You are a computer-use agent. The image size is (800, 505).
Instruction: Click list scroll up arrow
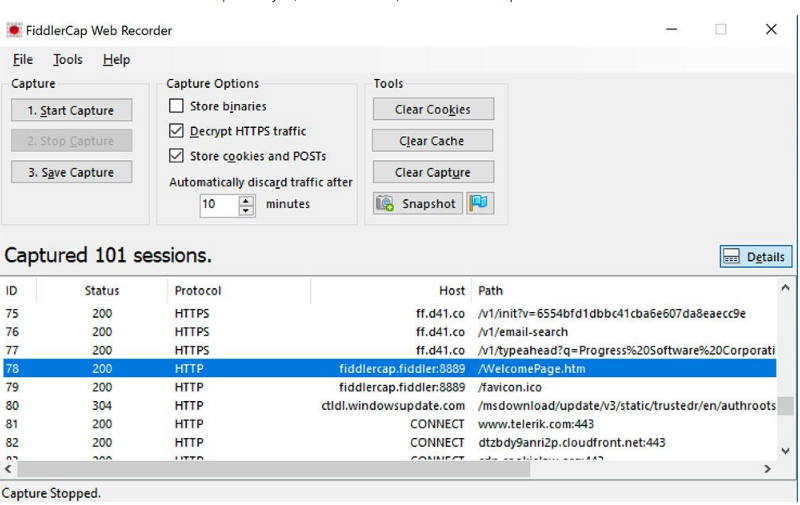click(785, 288)
